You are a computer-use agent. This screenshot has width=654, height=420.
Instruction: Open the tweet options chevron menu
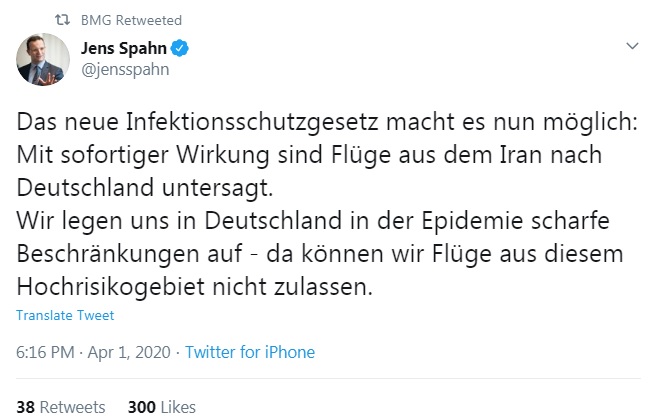point(631,47)
